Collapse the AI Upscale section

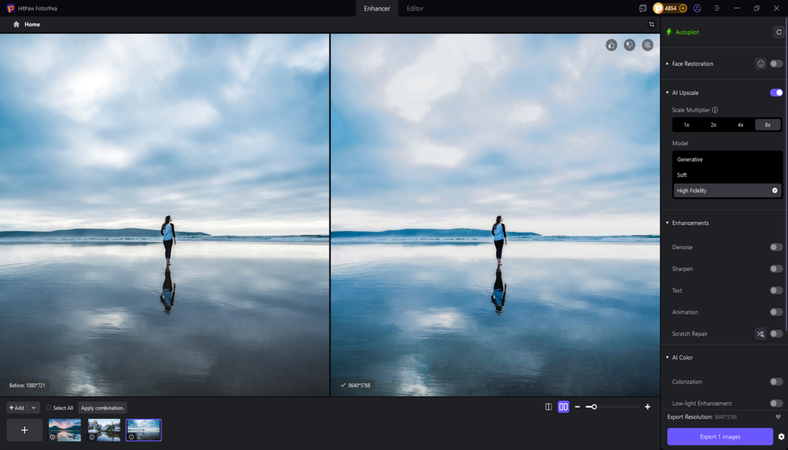coord(667,93)
